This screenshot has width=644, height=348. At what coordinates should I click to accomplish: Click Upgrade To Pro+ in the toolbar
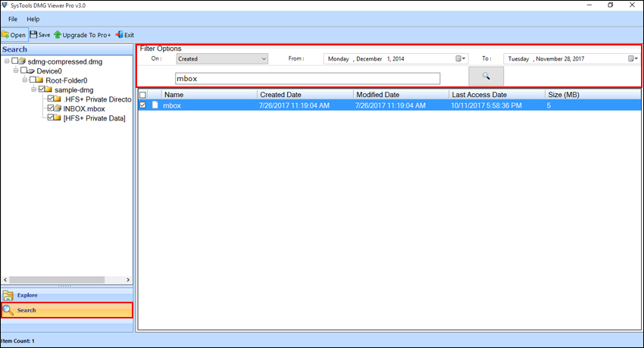coord(83,35)
